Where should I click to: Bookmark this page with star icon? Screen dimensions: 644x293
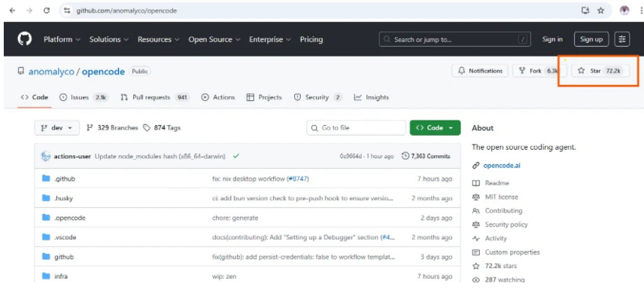pos(601,11)
